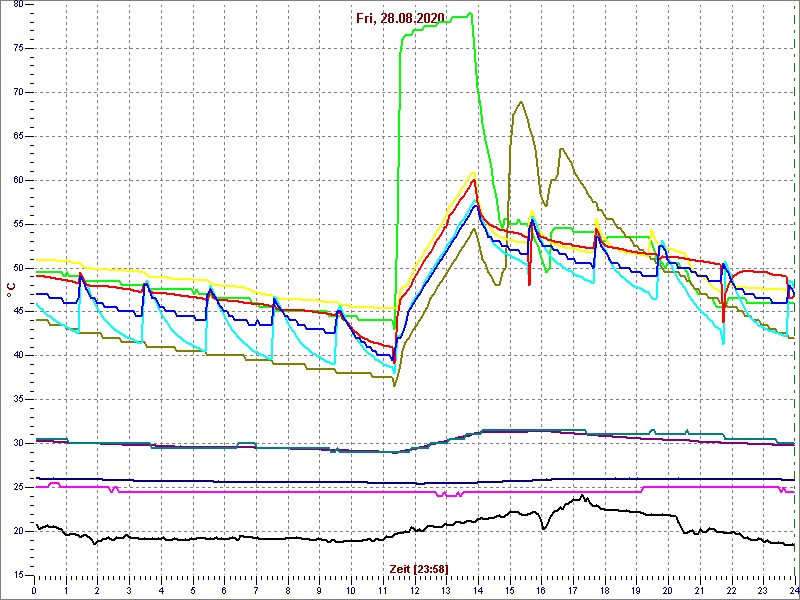Click hour 4 on the time axis
This screenshot has width=800, height=600.
coord(161,589)
